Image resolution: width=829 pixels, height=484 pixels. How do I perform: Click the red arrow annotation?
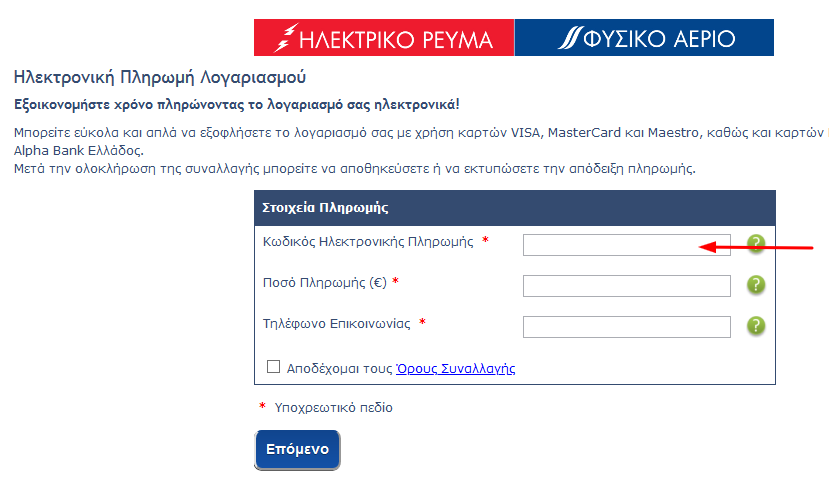point(756,247)
